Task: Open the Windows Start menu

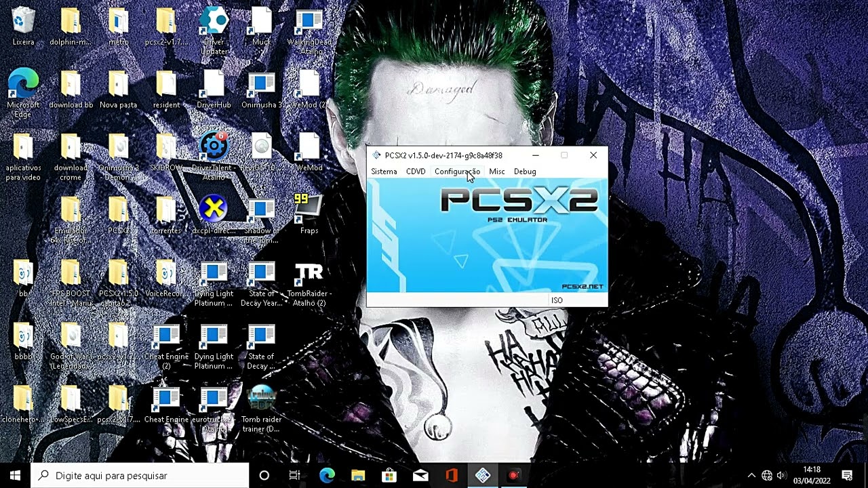Action: coord(15,475)
